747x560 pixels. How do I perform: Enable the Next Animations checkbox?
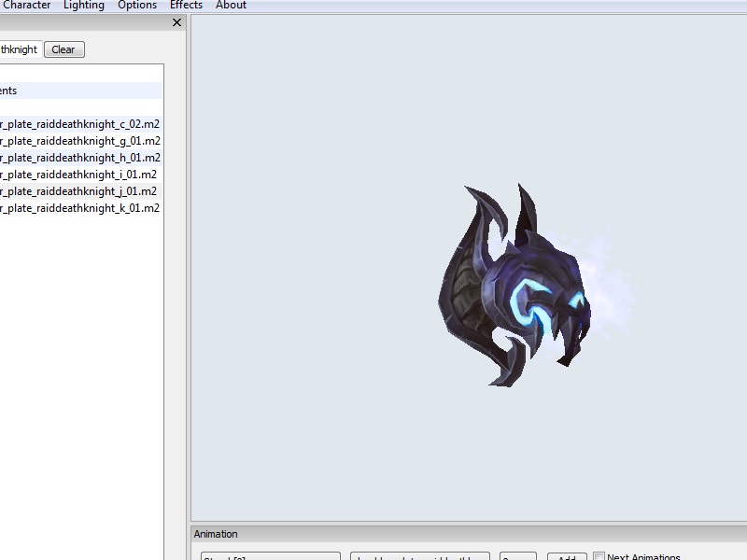tap(599, 556)
